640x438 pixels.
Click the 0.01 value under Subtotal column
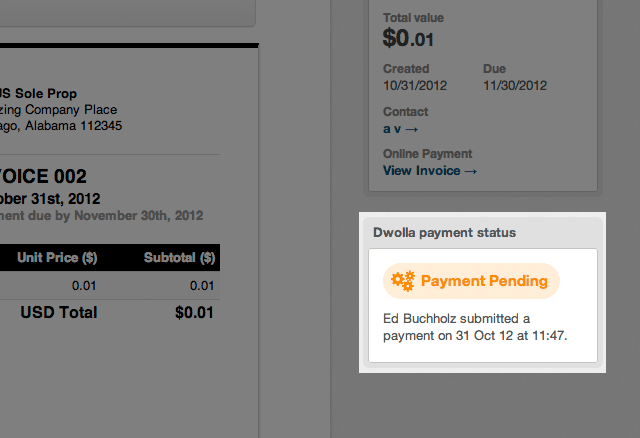click(x=202, y=286)
